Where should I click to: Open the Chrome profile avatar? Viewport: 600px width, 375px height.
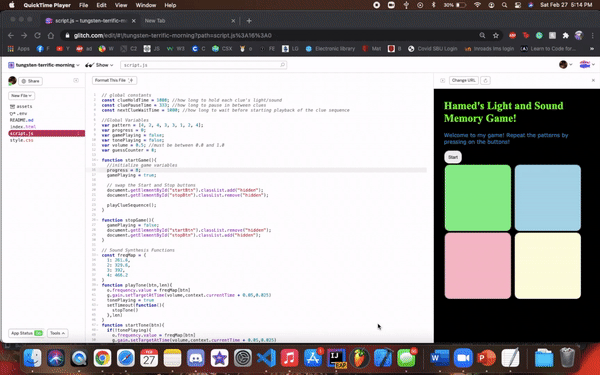579,35
